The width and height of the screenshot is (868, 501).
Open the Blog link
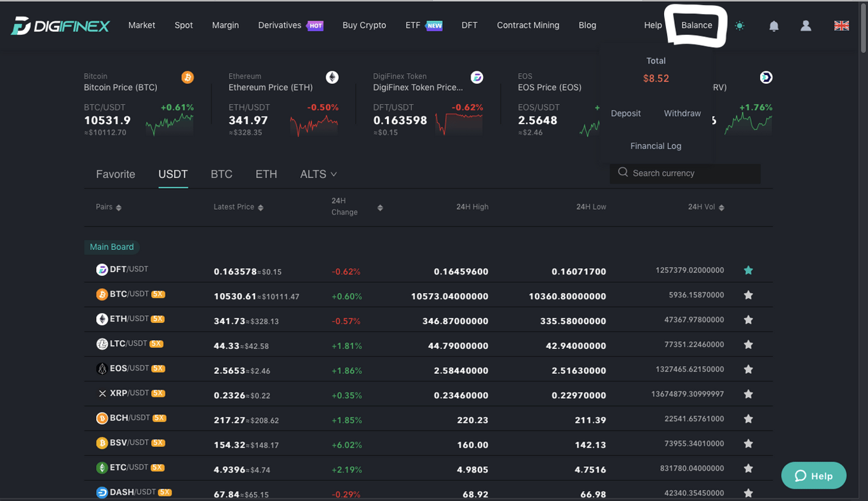point(588,25)
